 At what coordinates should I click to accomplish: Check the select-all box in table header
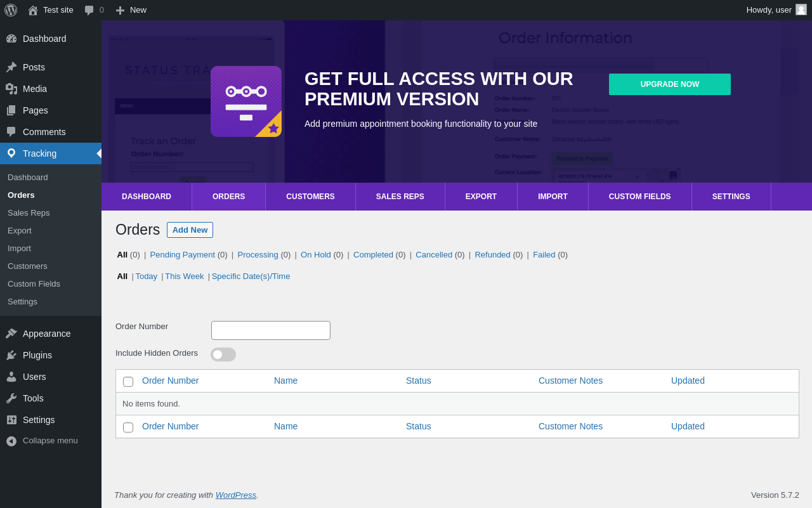pos(128,382)
